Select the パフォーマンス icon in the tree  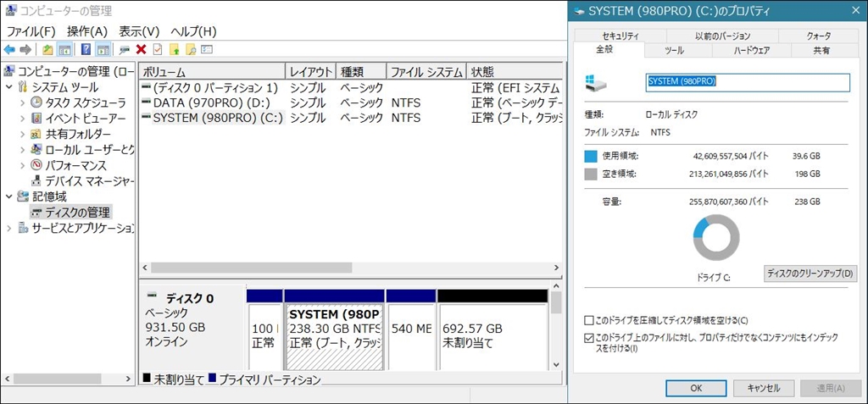[x=36, y=165]
